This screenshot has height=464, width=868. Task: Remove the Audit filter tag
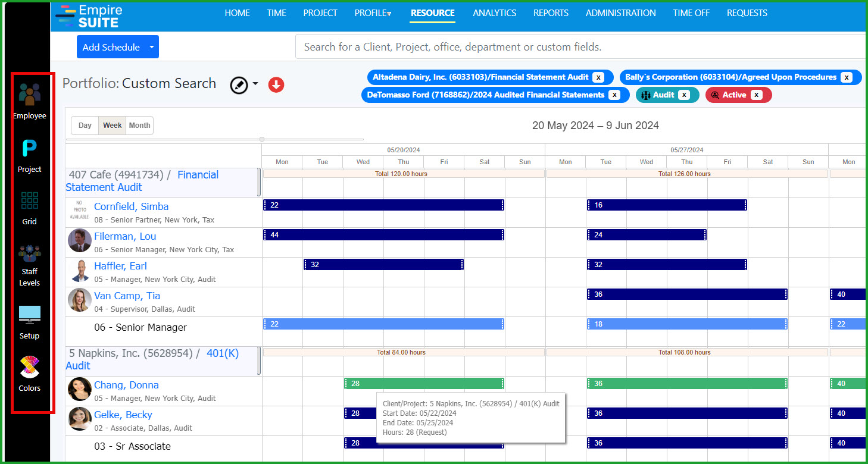point(684,95)
